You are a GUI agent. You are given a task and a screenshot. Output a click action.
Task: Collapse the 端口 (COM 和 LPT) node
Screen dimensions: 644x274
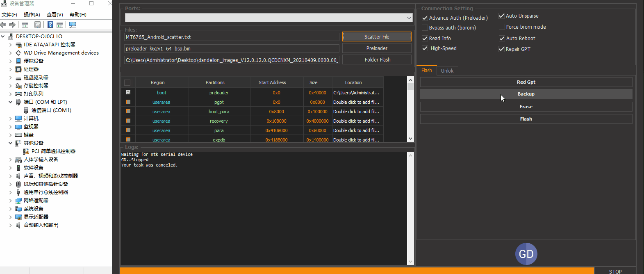10,102
